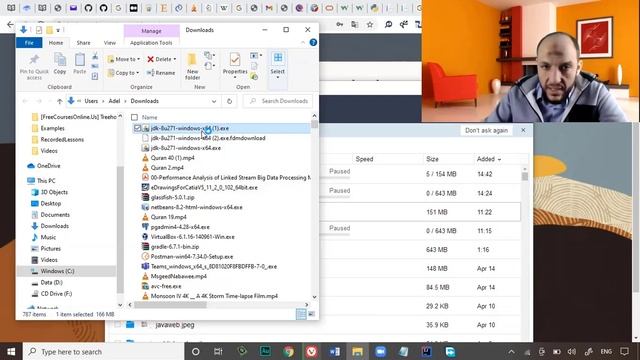Refresh the Downloads folder view

click(229, 101)
